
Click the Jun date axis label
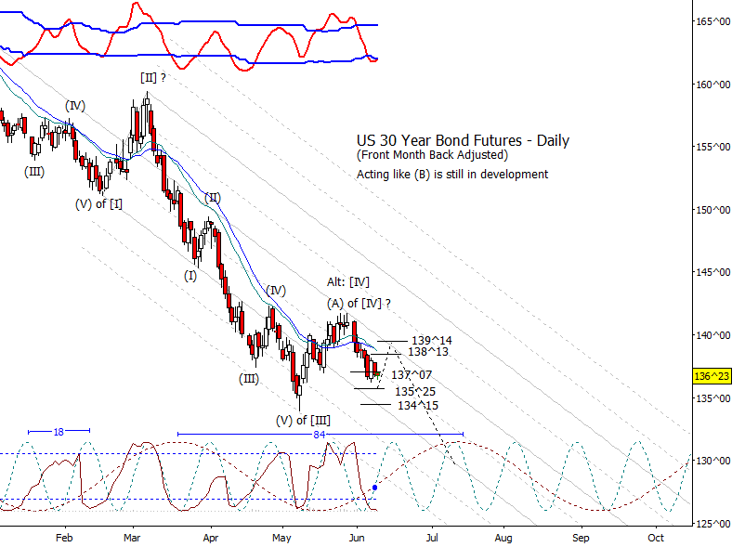click(357, 538)
